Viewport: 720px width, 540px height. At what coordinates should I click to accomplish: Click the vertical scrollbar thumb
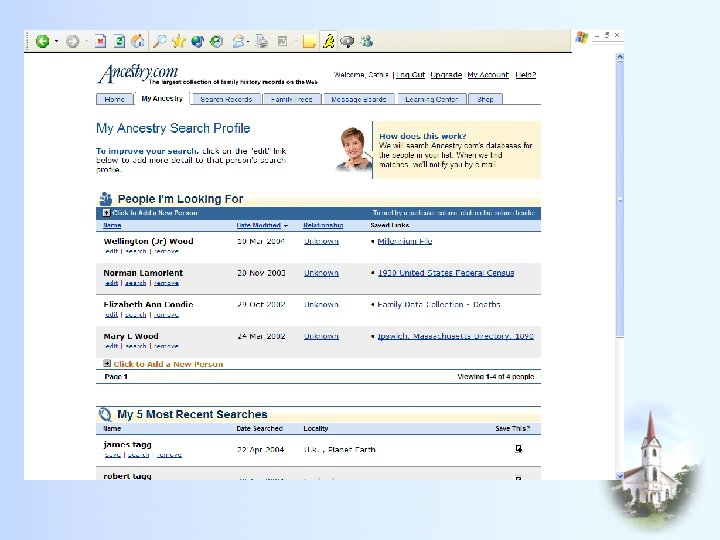click(620, 200)
